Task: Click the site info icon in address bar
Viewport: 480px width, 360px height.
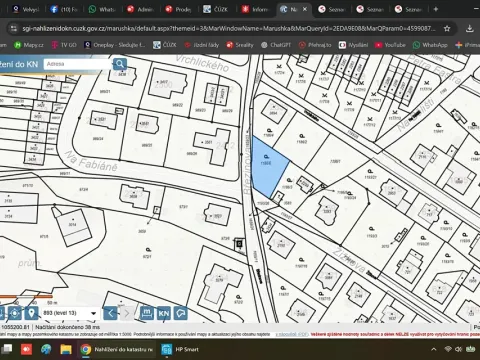Action: [14, 29]
